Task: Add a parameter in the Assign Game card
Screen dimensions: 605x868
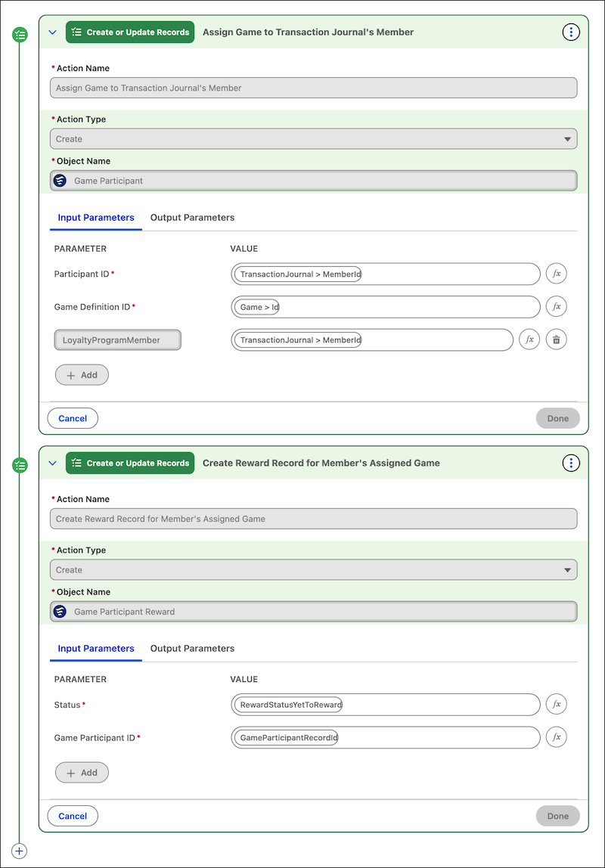Action: click(82, 375)
